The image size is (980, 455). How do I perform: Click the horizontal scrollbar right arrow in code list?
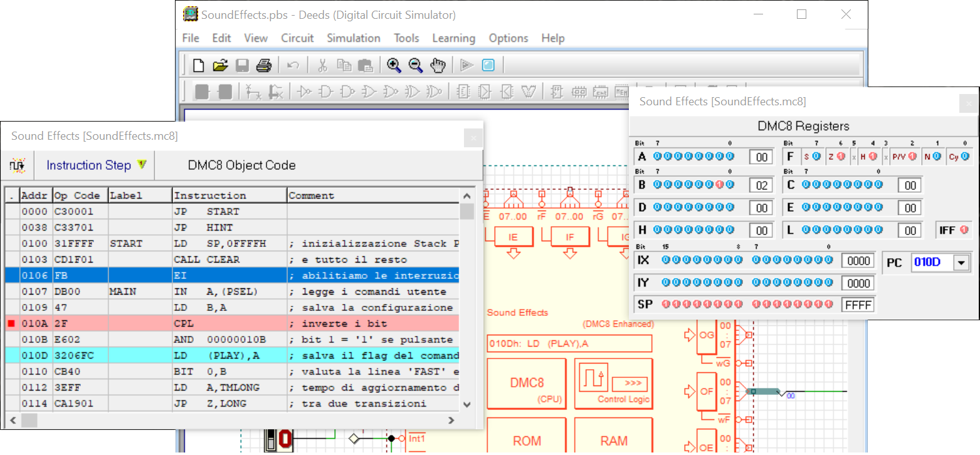click(451, 420)
